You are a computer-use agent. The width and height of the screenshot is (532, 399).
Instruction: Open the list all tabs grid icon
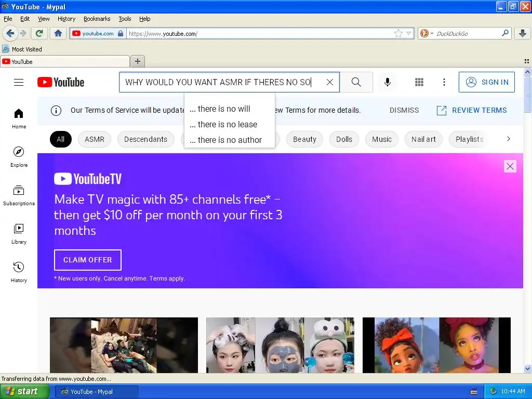pos(527,61)
